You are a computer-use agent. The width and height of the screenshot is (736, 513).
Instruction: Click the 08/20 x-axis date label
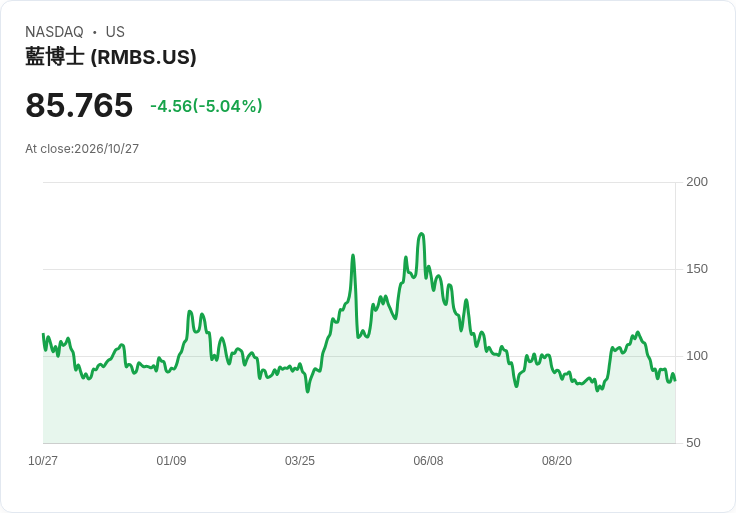pyautogui.click(x=557, y=460)
